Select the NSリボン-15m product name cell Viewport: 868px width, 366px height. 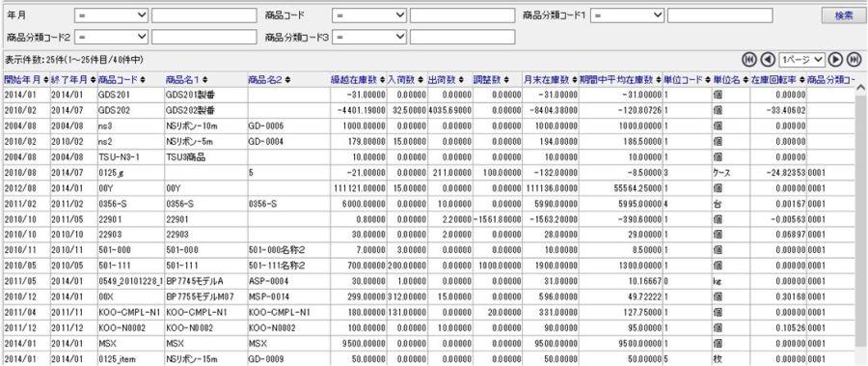tap(205, 359)
